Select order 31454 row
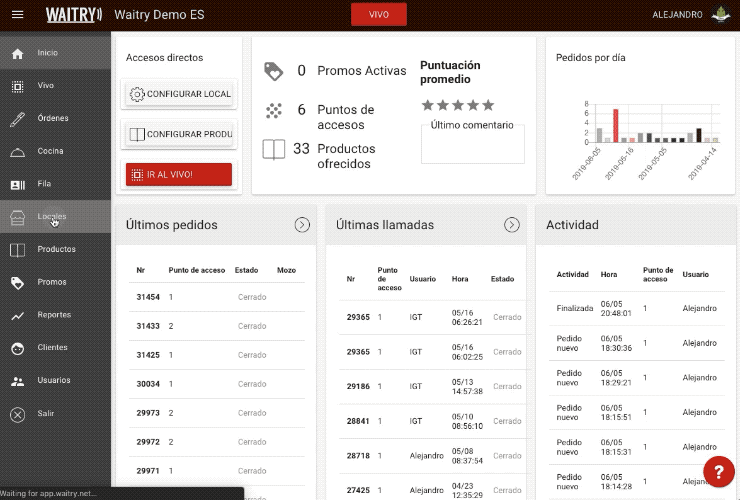 pos(217,297)
